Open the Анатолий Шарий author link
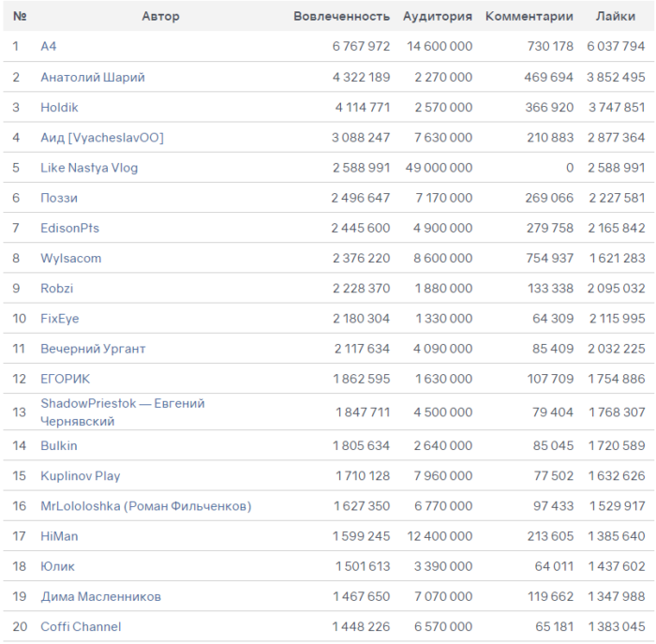The height and width of the screenshot is (644, 656). pyautogui.click(x=93, y=77)
